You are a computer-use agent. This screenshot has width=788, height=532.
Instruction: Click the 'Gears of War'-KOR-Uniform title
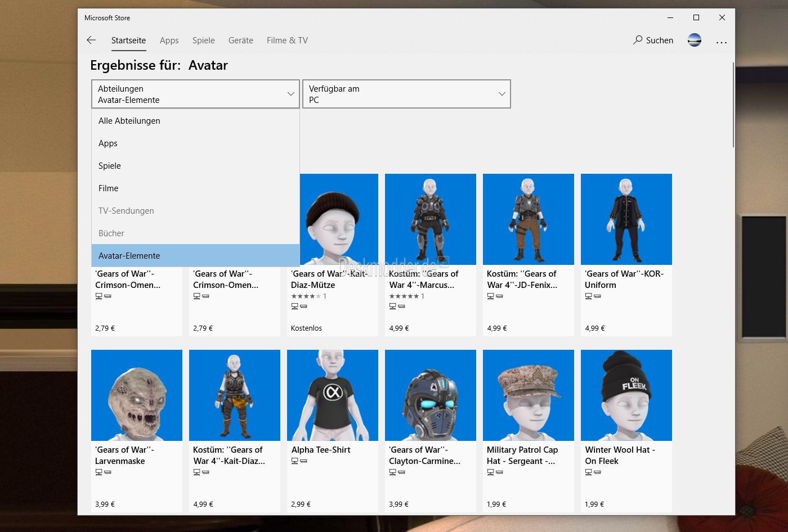coord(624,279)
